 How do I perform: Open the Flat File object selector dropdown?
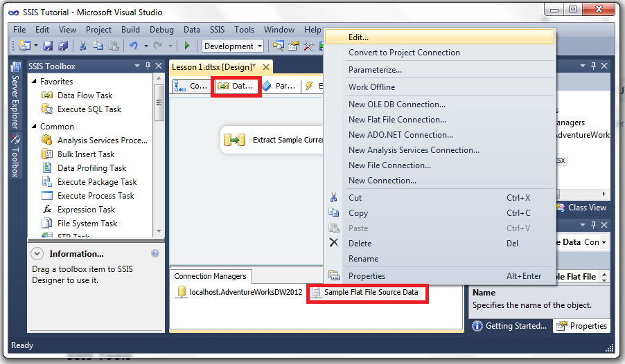tap(604, 242)
